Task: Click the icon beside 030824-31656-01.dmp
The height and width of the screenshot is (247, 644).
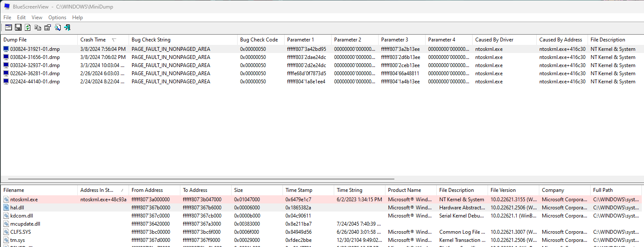Action: coord(6,57)
